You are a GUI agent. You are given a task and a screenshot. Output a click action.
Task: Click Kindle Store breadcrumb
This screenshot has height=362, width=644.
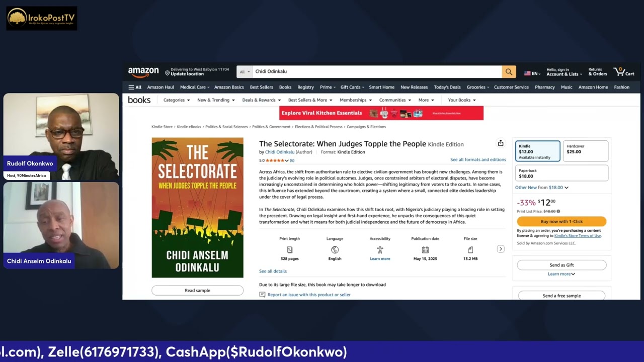(x=162, y=127)
